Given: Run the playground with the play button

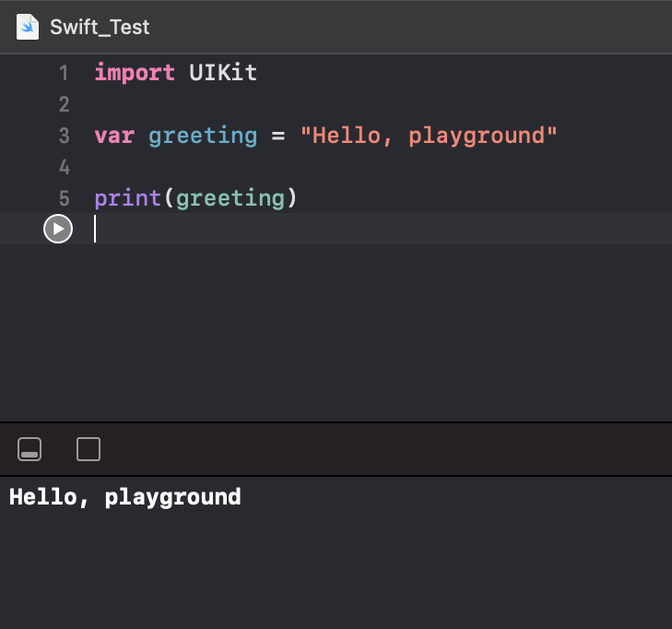Looking at the screenshot, I should click(58, 229).
